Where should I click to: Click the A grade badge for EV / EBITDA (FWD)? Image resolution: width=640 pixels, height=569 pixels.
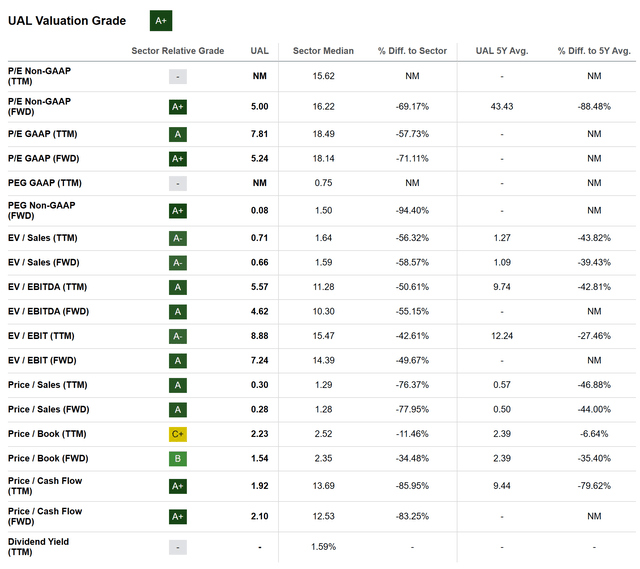pyautogui.click(x=178, y=312)
